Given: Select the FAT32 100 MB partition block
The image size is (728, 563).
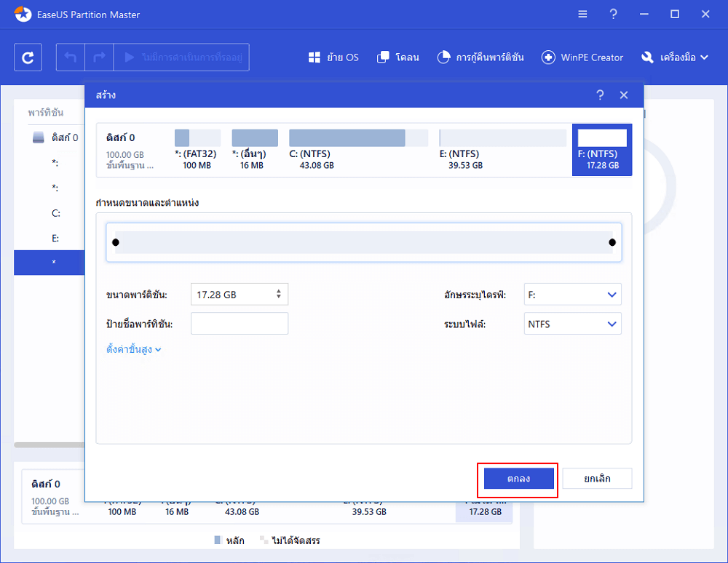Looking at the screenshot, I should (x=197, y=149).
